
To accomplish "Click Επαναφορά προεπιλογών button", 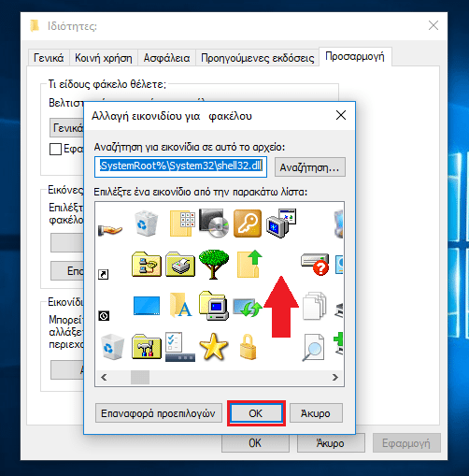I will [159, 413].
